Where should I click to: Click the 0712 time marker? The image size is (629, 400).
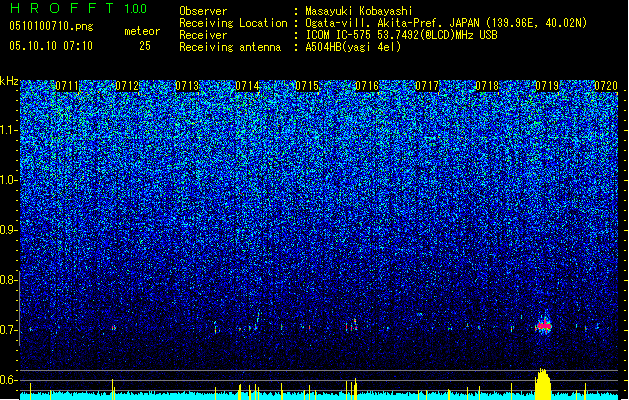pyautogui.click(x=127, y=86)
